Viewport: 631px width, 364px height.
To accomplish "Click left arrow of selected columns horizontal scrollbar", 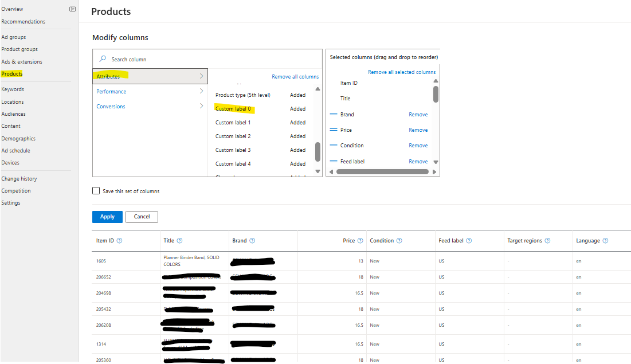I will pyautogui.click(x=332, y=172).
